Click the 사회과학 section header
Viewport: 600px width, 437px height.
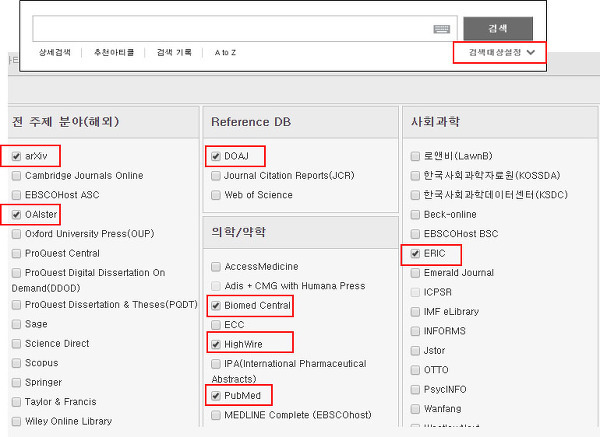tap(500, 122)
